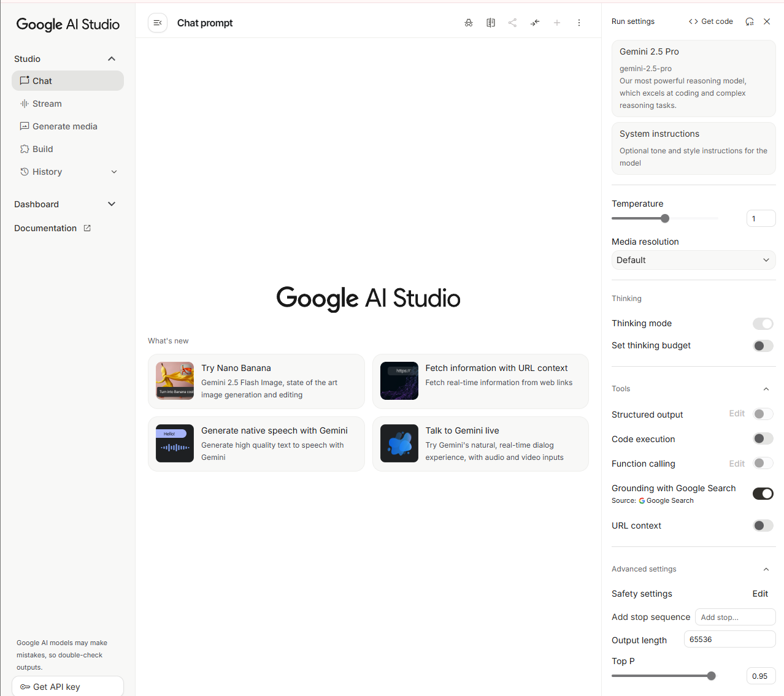Click the Gemini live blue blob thumbnail

click(399, 443)
